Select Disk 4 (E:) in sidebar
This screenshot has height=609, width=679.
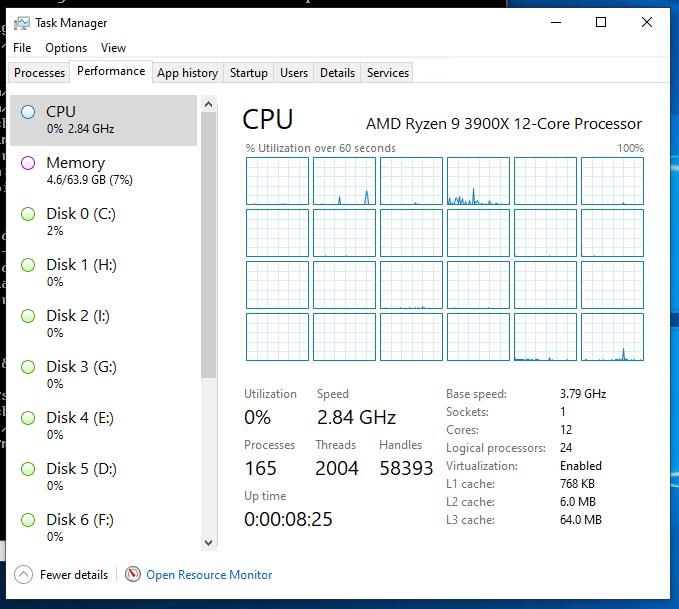103,426
